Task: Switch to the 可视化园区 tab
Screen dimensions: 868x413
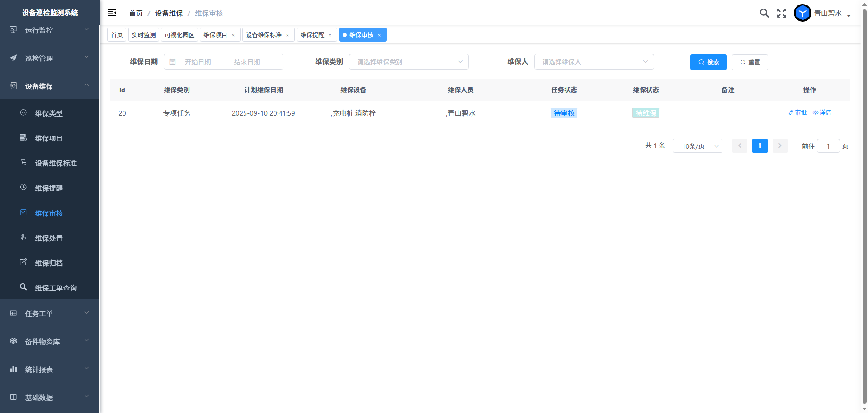Action: [x=179, y=35]
